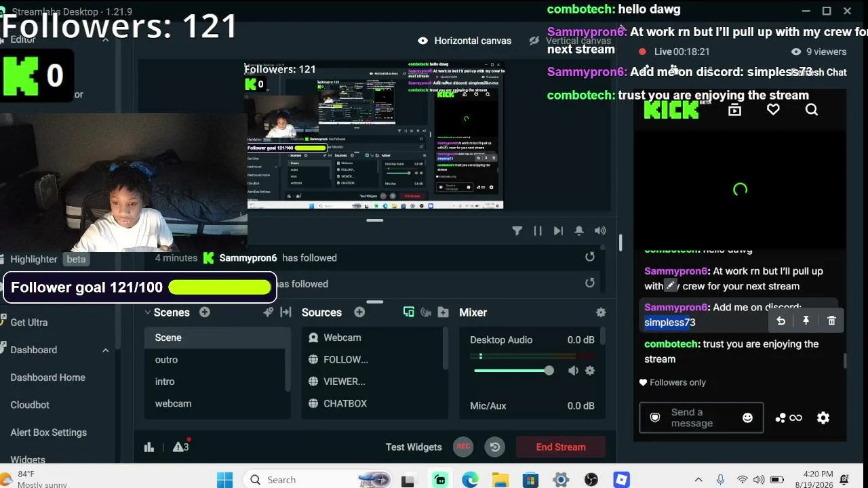The image size is (868, 488).
Task: Click Test Widgets
Action: tap(414, 447)
